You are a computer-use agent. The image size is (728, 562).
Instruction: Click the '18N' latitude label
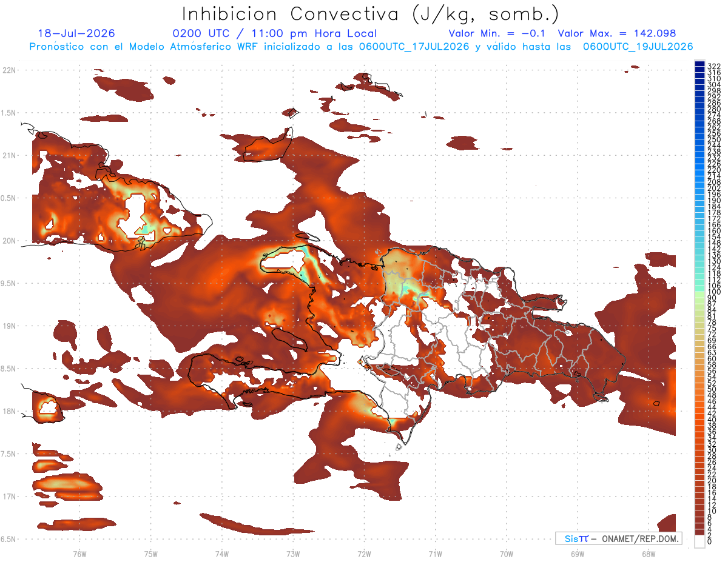coord(8,411)
